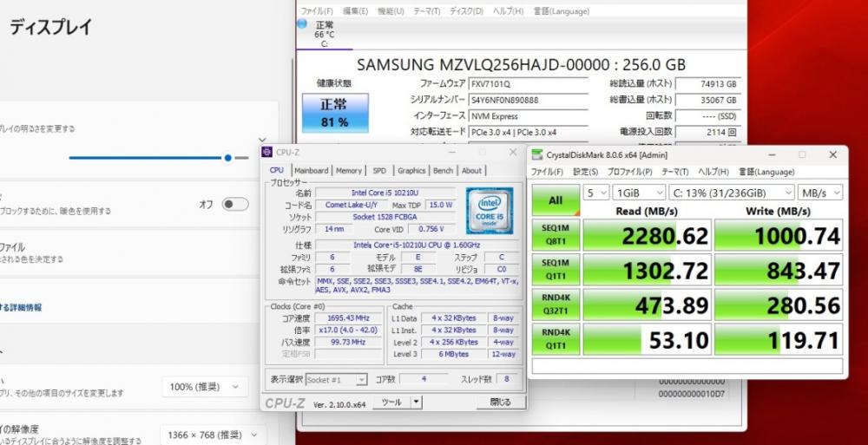Image resolution: width=868 pixels, height=445 pixels.
Task: Switch to the Mainboard tab in CPU-Z
Action: [311, 171]
